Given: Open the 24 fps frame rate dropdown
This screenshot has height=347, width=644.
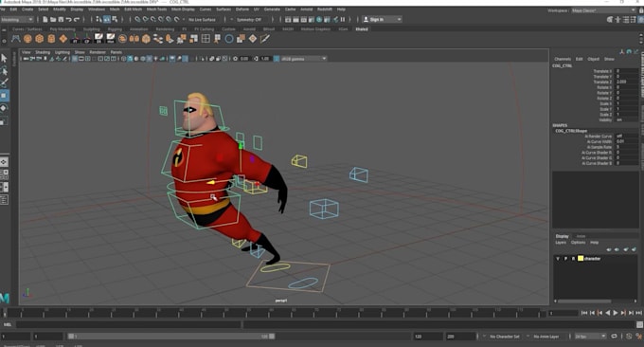Looking at the screenshot, I should (590, 337).
